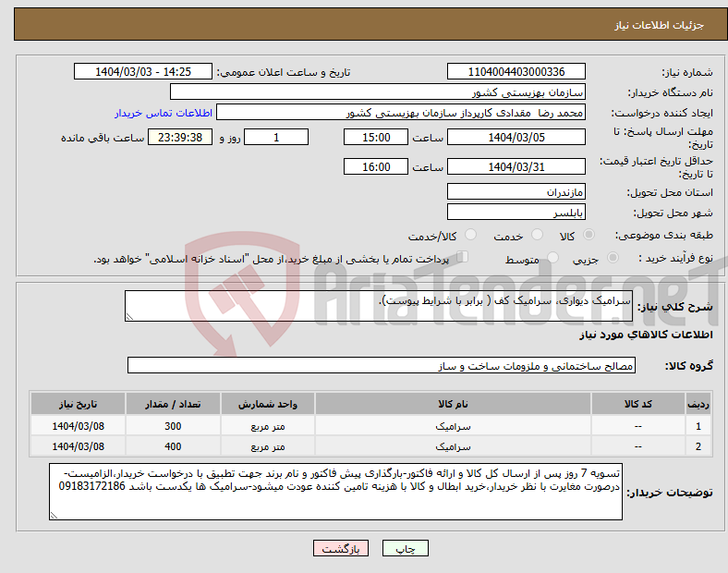
Task: Click the متر مربع unit in row 1
Action: (268, 426)
